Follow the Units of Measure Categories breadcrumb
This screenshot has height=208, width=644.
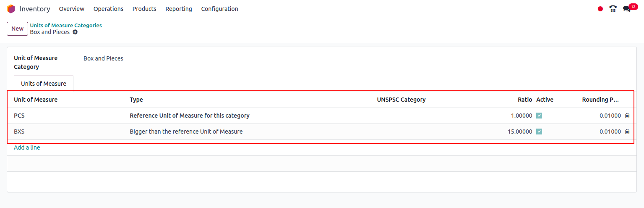[x=66, y=25]
